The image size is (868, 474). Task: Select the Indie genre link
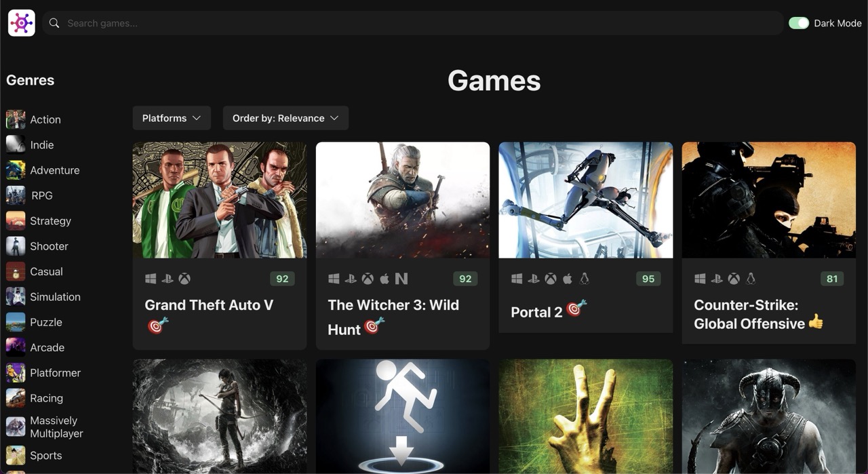tap(42, 144)
